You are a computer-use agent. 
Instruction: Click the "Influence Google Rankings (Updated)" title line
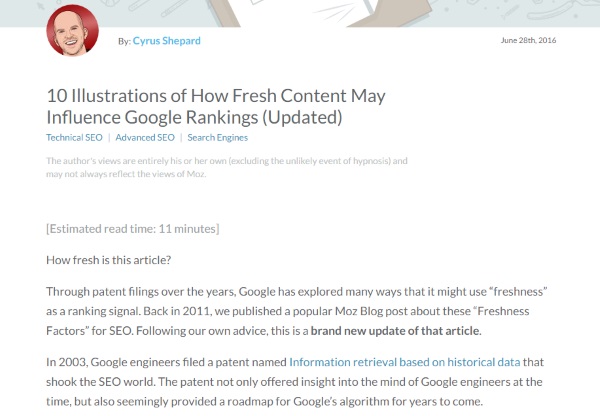(195, 117)
